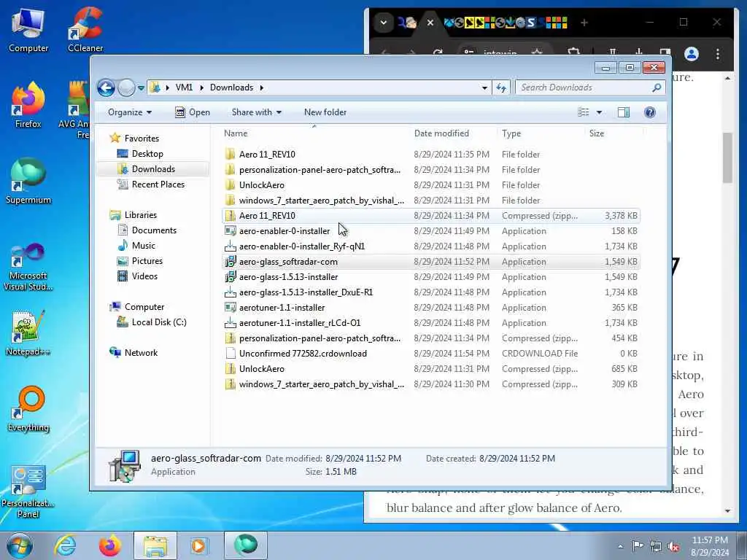Open the recent pages dropdown arrow

141,88
